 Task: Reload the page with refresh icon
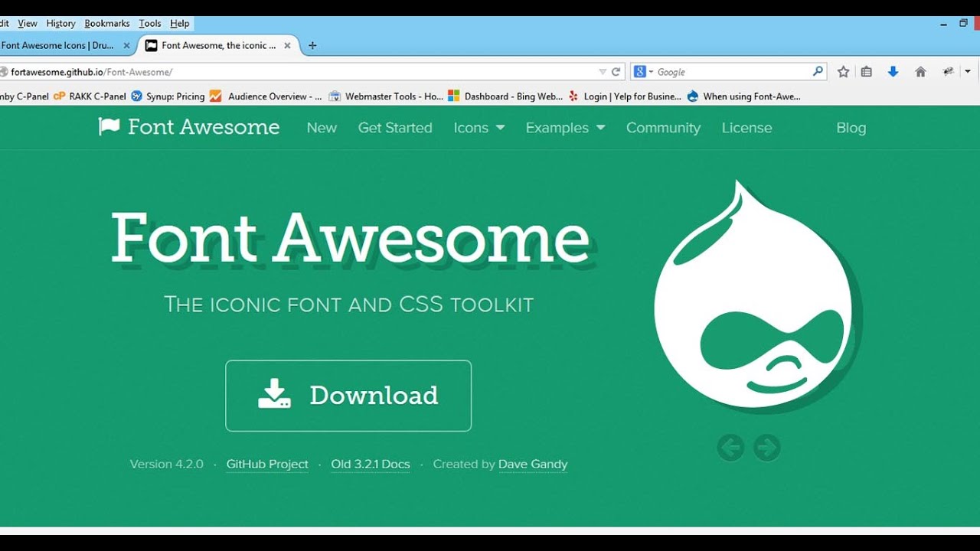[616, 72]
